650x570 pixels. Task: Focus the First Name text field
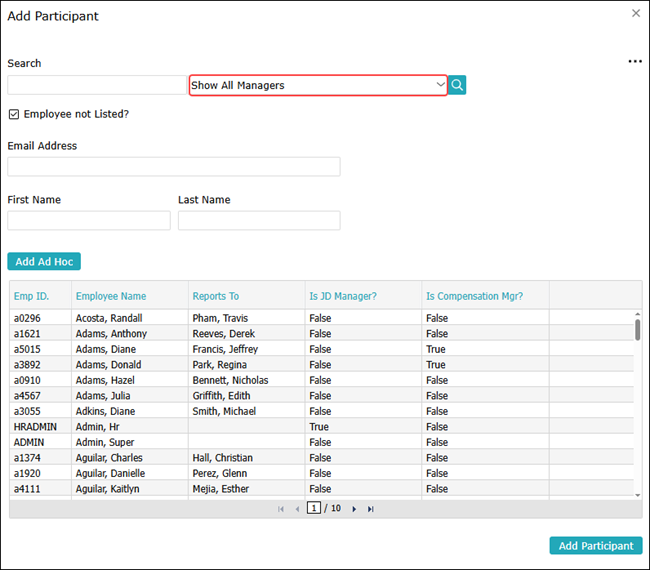point(89,220)
